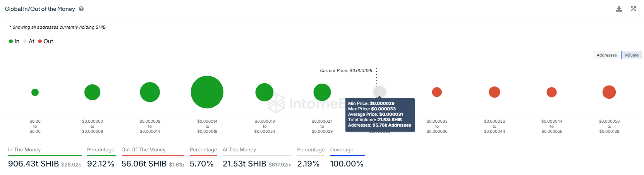Click green bubble for $0.000008 to $0.000014
This screenshot has height=175, width=644.
(150, 92)
